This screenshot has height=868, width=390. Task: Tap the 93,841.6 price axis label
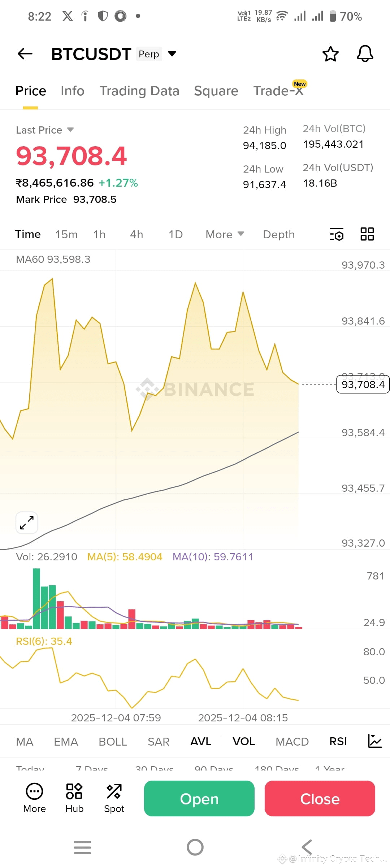point(363,321)
